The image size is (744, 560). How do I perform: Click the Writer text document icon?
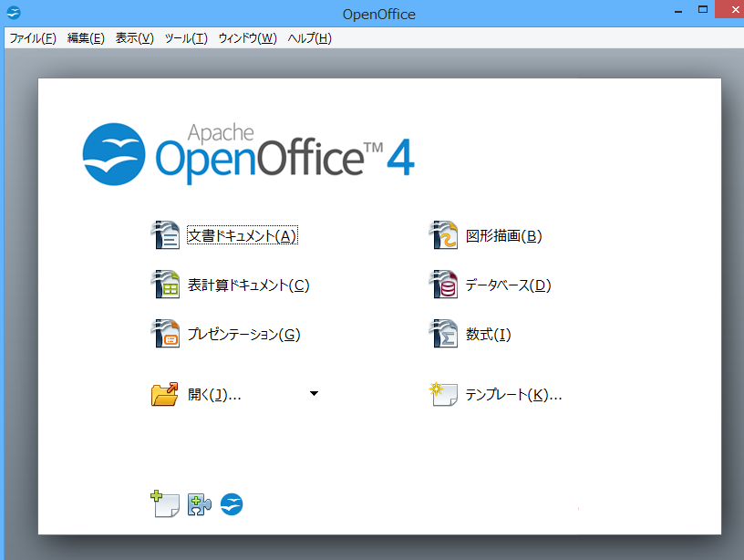coord(166,235)
